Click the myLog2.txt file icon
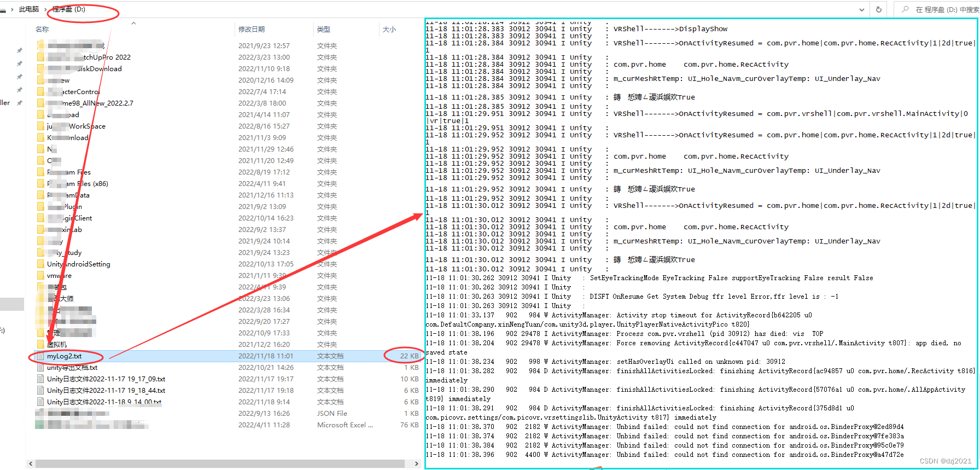Viewport: 980px width, 470px height. pos(40,356)
